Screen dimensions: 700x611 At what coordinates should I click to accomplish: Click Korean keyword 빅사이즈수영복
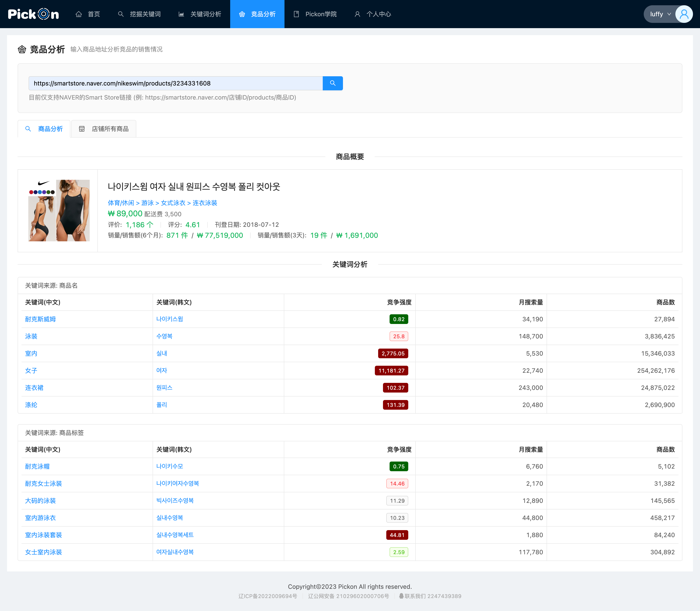tap(175, 501)
